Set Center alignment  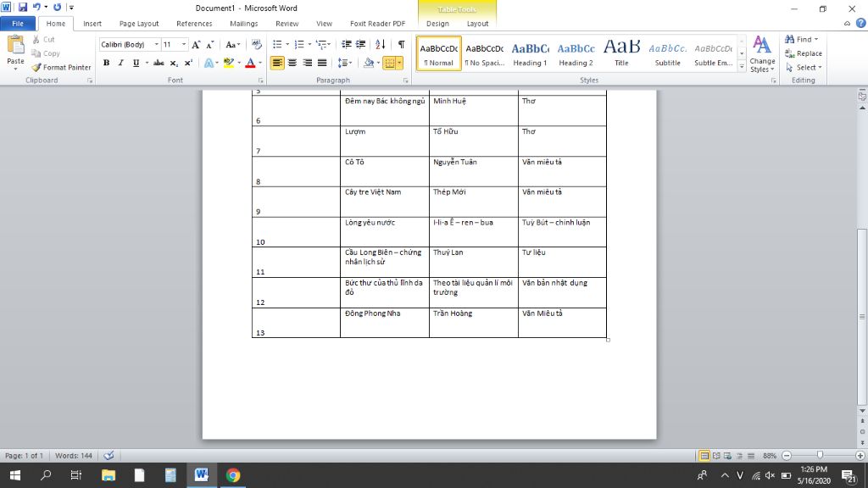(292, 63)
